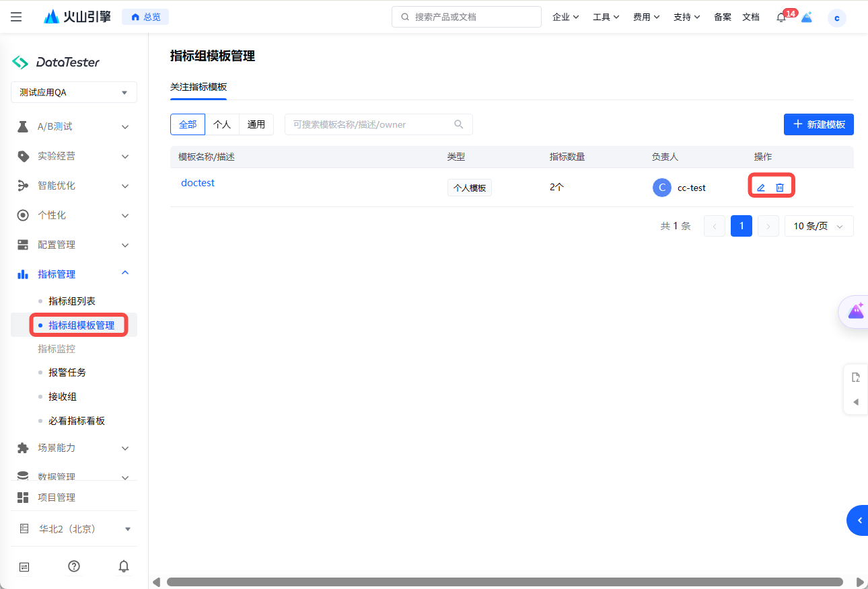Open the 10 条/页 page size dropdown
The image size is (868, 589).
818,226
